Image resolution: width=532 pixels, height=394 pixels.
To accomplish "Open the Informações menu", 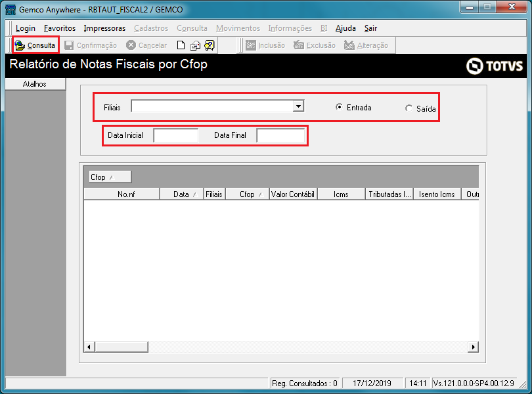I will coord(290,28).
